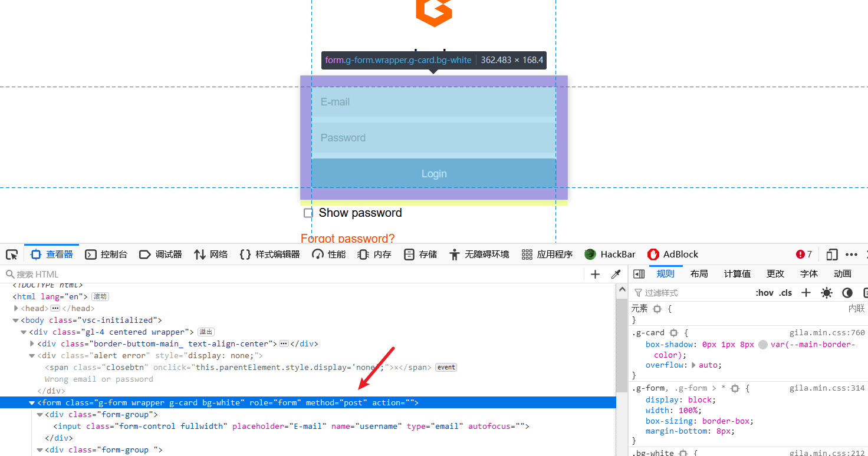Collapse the selected form g-form node
This screenshot has width=868, height=456.
pos(32,403)
